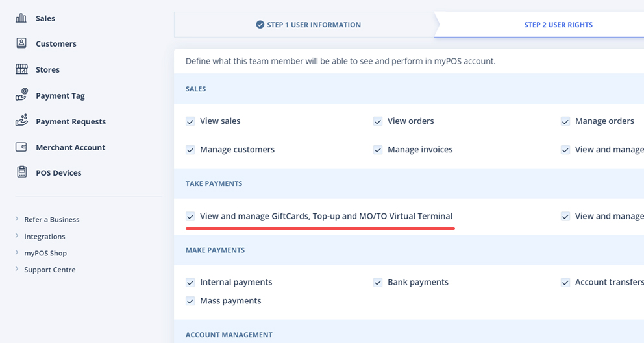This screenshot has height=343, width=644.
Task: Toggle the Manage invoices checkbox
Action: [378, 150]
